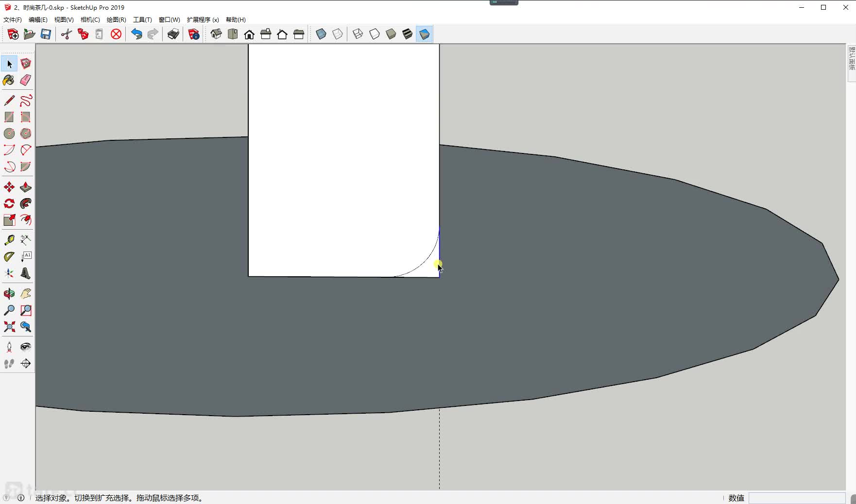This screenshot has width=856, height=504.
Task: Open the 工具(T) menu
Action: coord(142,20)
